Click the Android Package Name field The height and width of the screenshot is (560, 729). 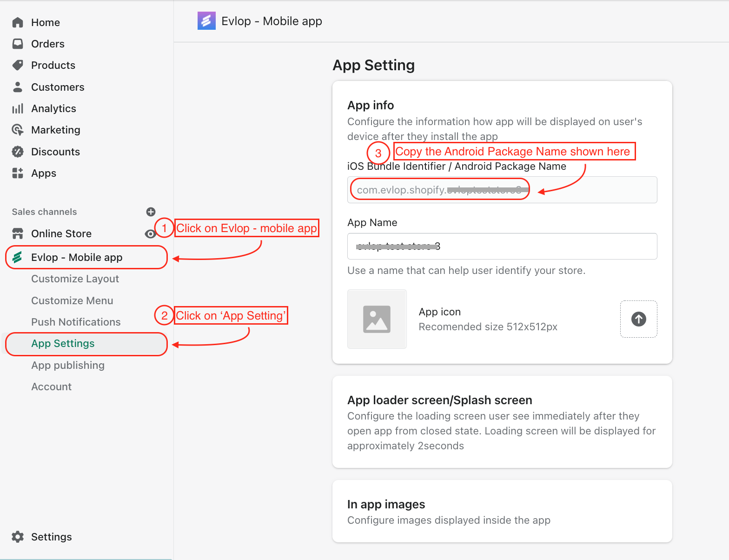[x=502, y=190]
